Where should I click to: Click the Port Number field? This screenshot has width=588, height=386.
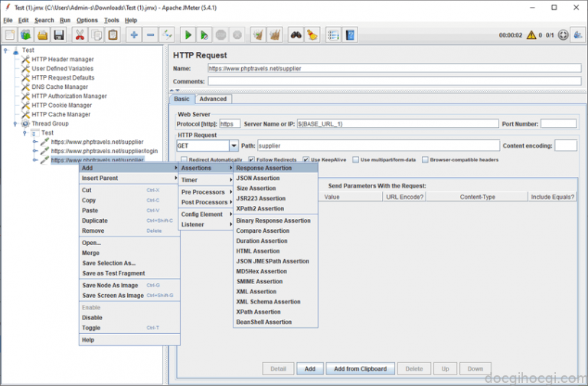(558, 124)
